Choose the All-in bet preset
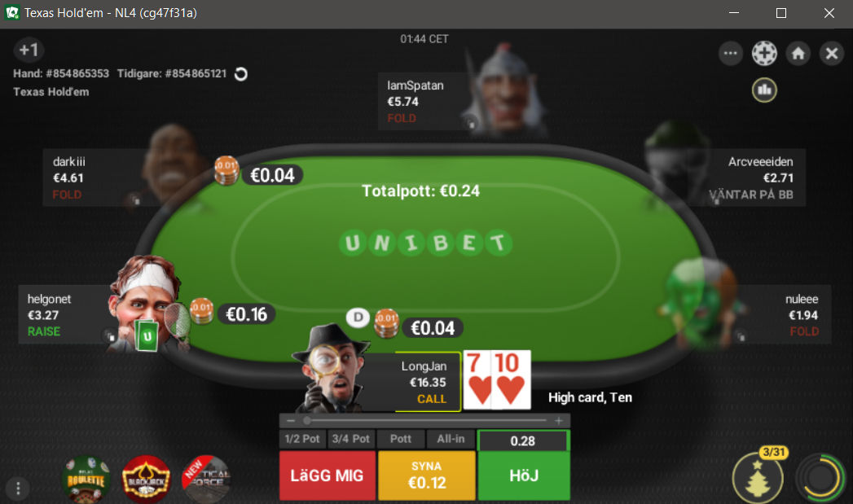 coord(451,439)
